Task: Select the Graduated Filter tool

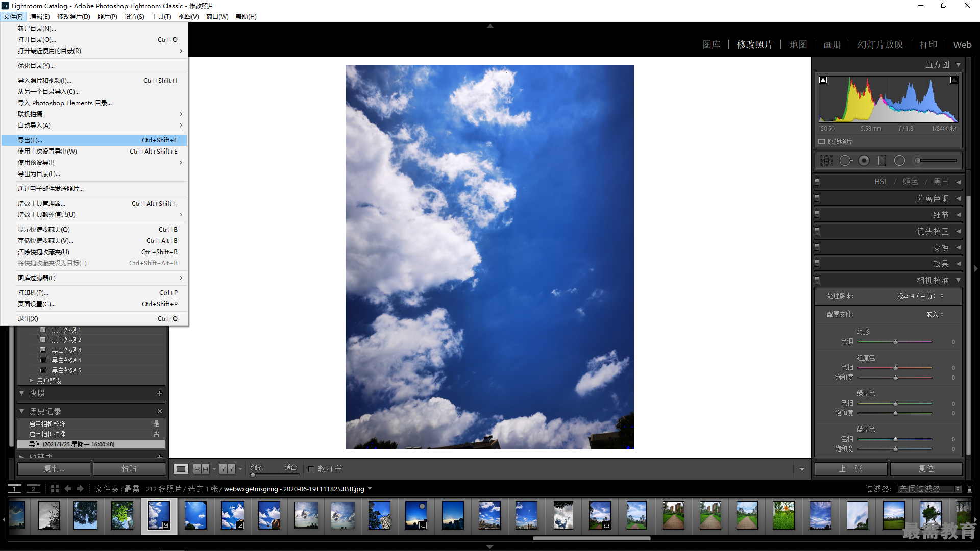Action: click(x=881, y=161)
